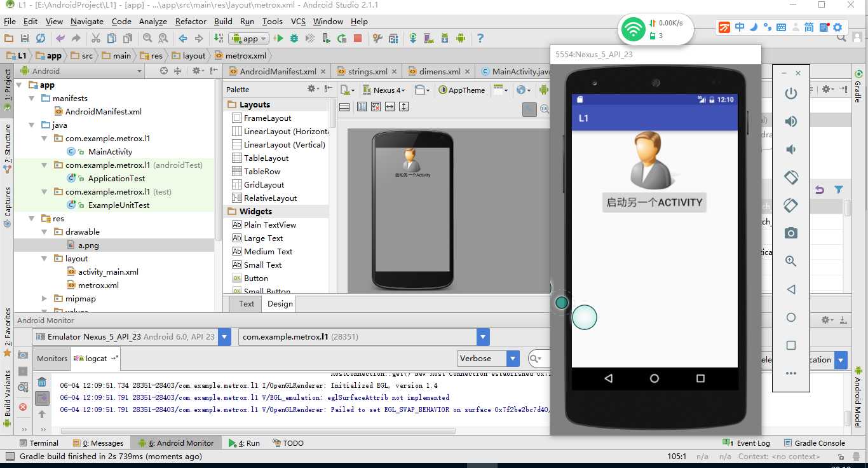This screenshot has height=468, width=868.
Task: Switch to AndroidManifest.xml editor tab
Action: click(278, 71)
